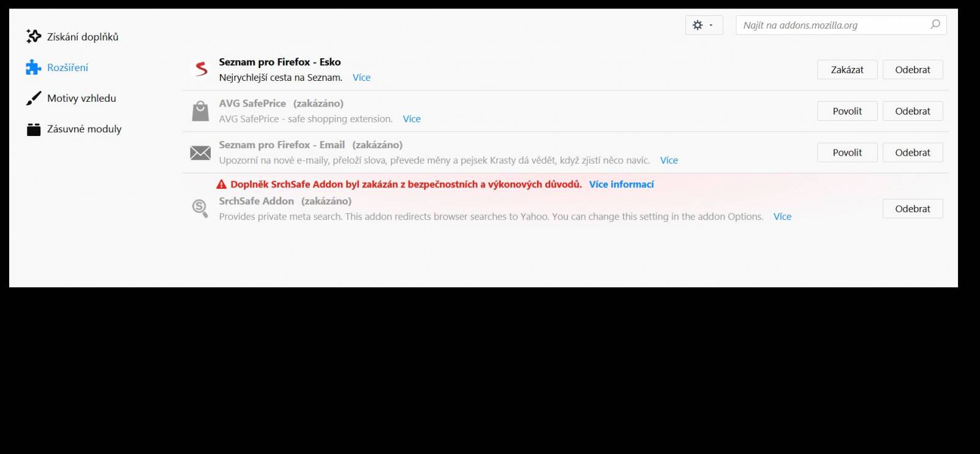Open Více link for Seznam Esko

pyautogui.click(x=361, y=78)
